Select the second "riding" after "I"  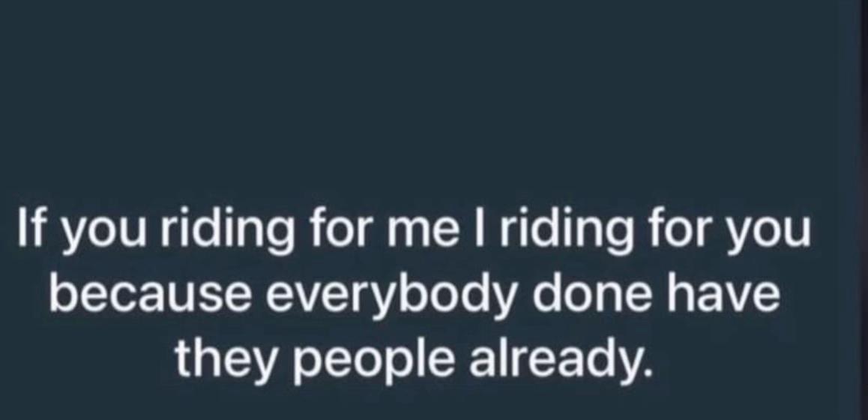[567, 232]
